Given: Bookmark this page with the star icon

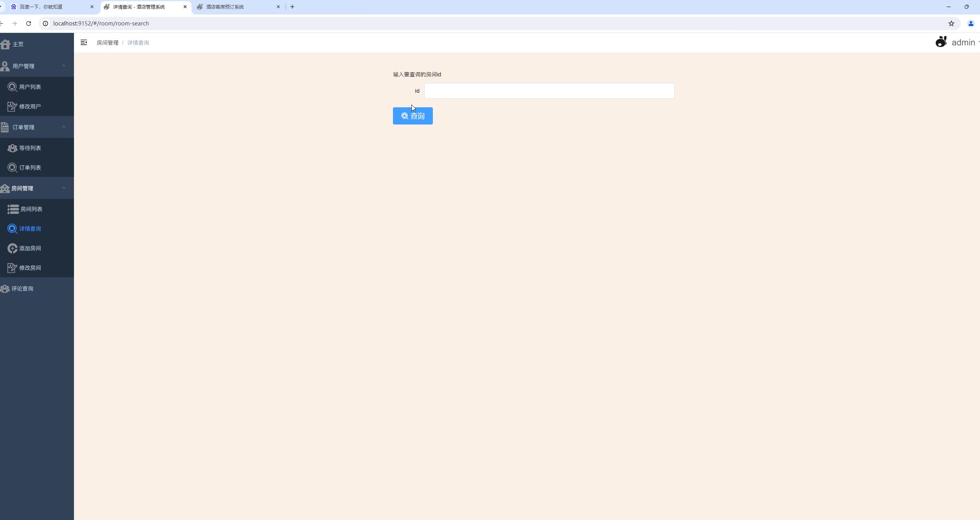Looking at the screenshot, I should [x=951, y=23].
